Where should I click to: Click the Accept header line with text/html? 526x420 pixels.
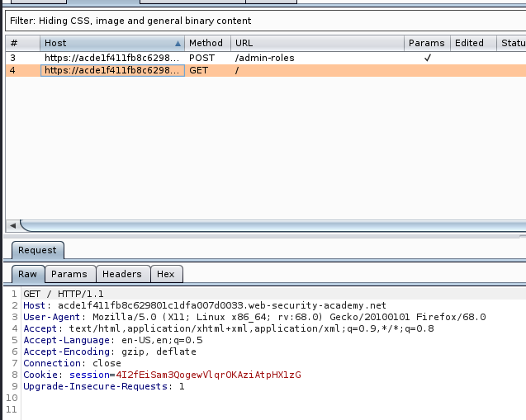point(229,328)
